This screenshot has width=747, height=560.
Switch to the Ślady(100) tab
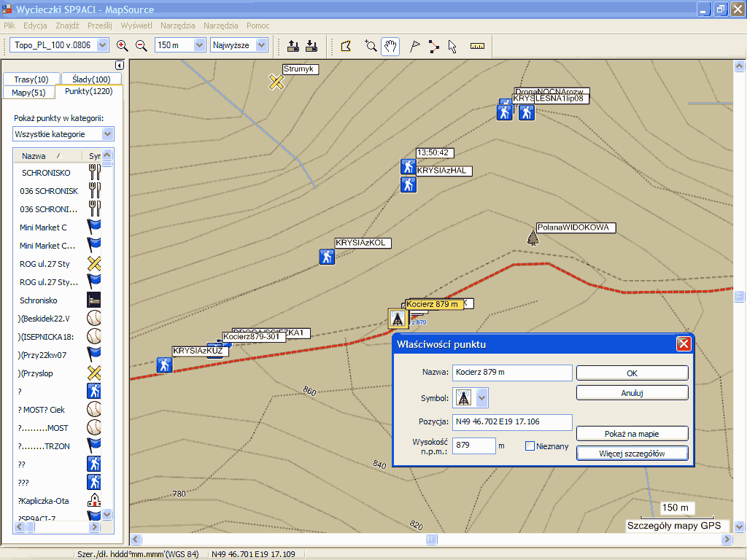[x=91, y=79]
